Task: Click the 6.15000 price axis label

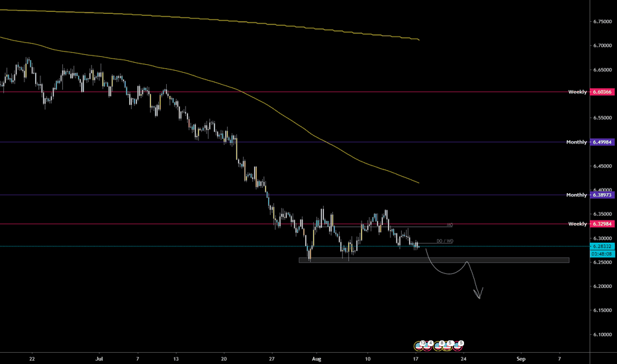Action: (602, 310)
